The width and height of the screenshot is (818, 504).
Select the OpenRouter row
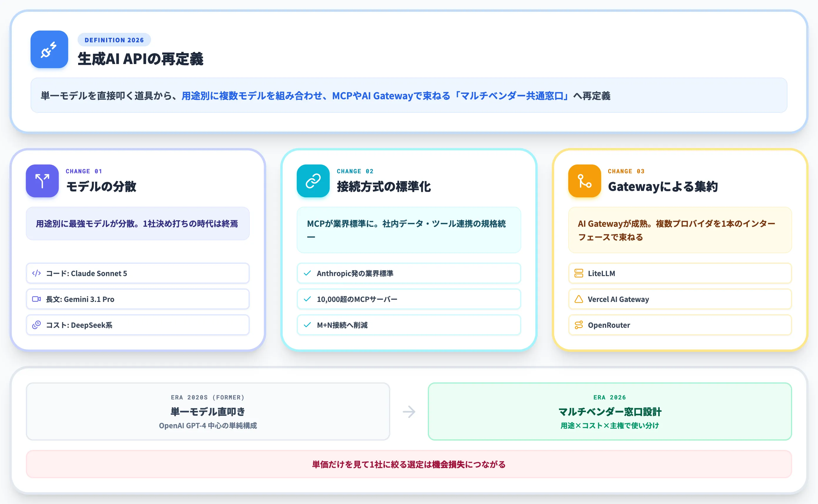[x=680, y=325]
